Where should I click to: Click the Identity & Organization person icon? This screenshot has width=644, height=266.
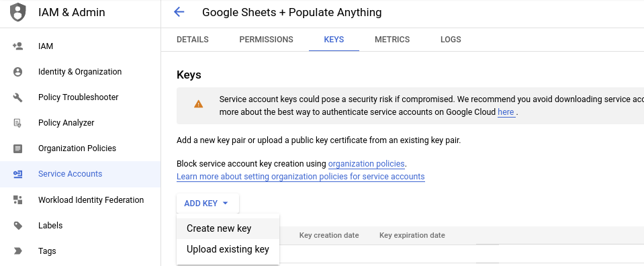[x=17, y=72]
